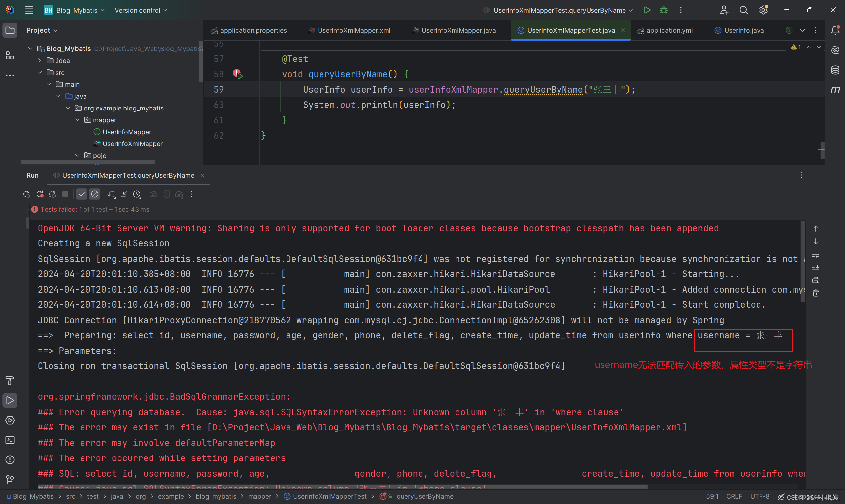Open the Notifications bell panel

[x=835, y=30]
